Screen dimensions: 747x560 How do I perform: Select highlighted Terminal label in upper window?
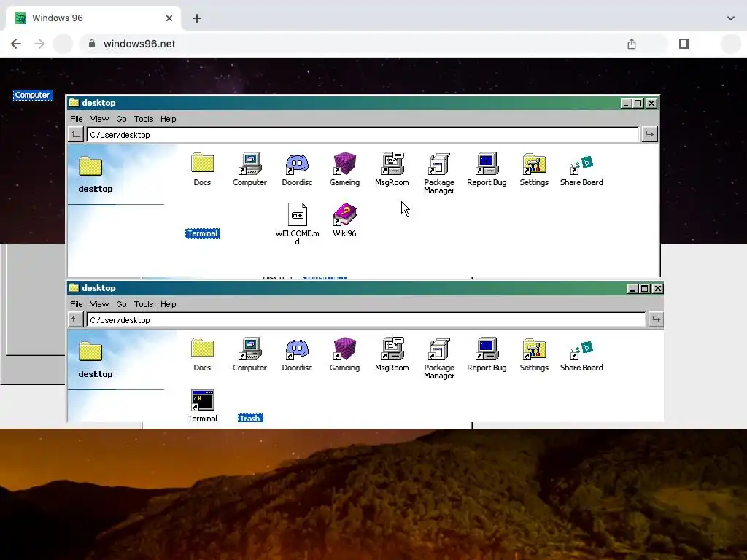click(203, 233)
